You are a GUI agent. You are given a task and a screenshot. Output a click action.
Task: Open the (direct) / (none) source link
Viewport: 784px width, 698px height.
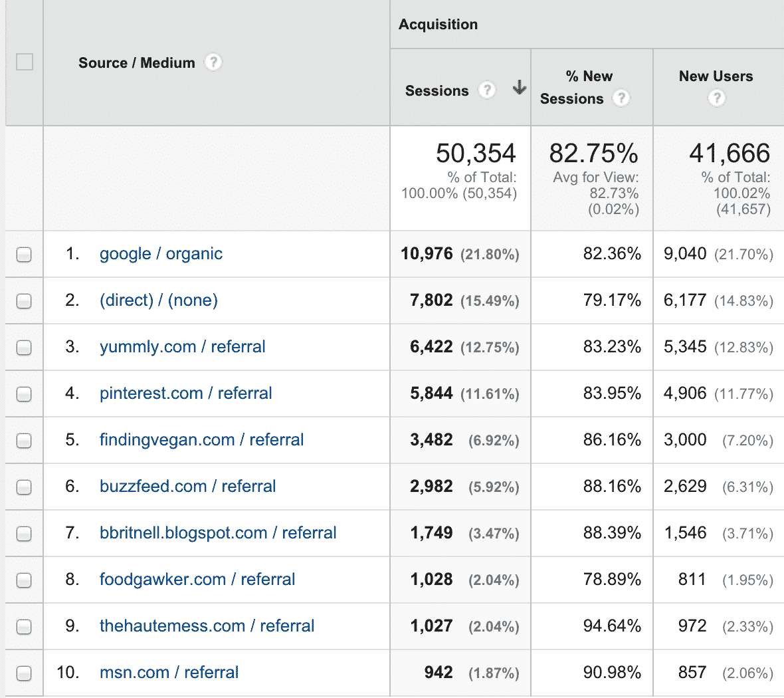(159, 300)
